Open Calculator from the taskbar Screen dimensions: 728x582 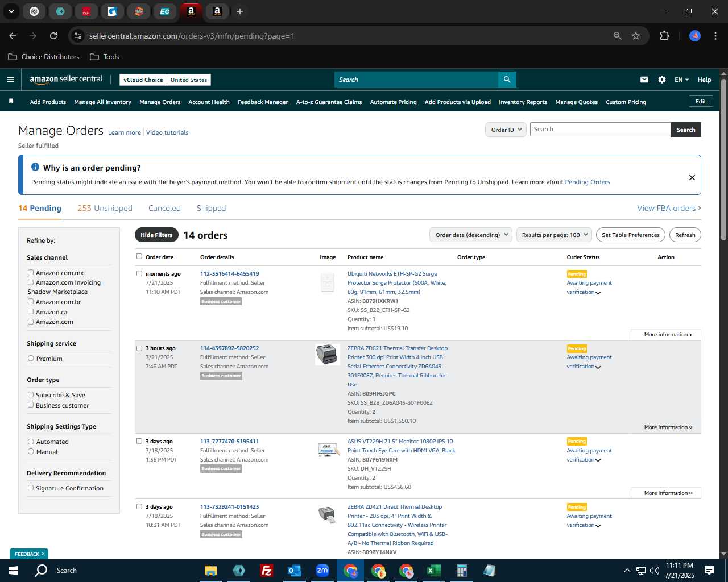tap(461, 571)
